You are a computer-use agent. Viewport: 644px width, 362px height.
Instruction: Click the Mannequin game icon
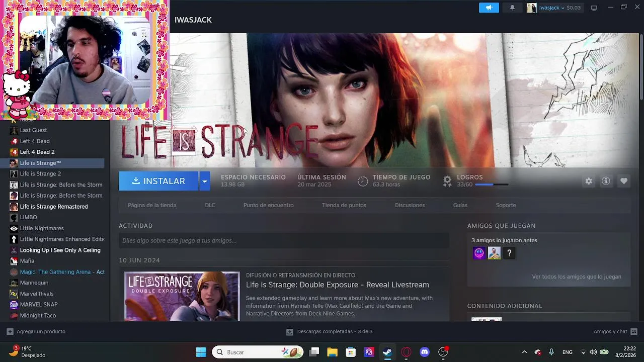(x=14, y=283)
